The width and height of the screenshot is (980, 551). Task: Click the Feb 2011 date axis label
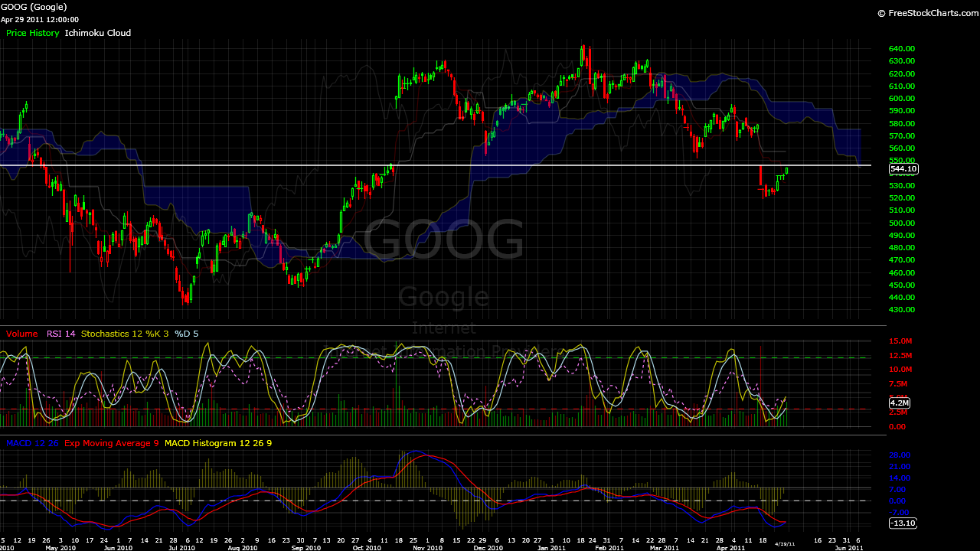pyautogui.click(x=610, y=548)
